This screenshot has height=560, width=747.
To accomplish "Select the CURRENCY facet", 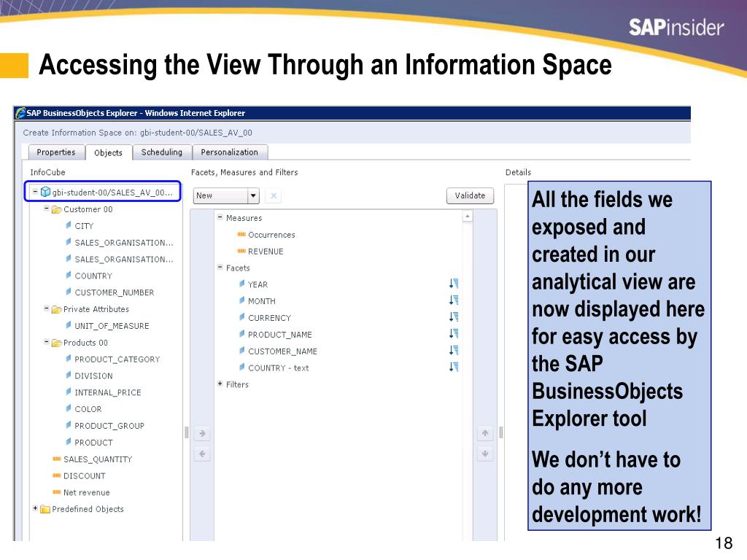I will pyautogui.click(x=269, y=318).
